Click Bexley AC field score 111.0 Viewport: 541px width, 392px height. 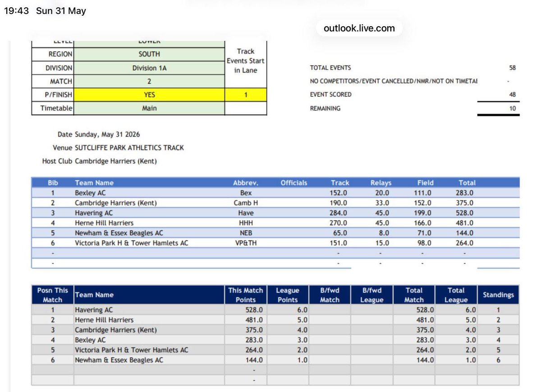(x=423, y=193)
